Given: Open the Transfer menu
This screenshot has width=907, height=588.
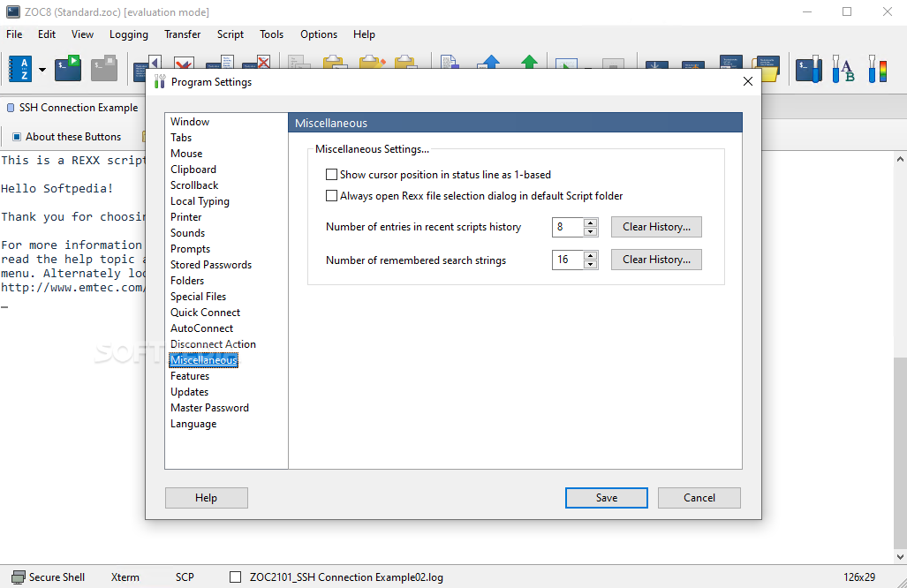Looking at the screenshot, I should pyautogui.click(x=182, y=34).
